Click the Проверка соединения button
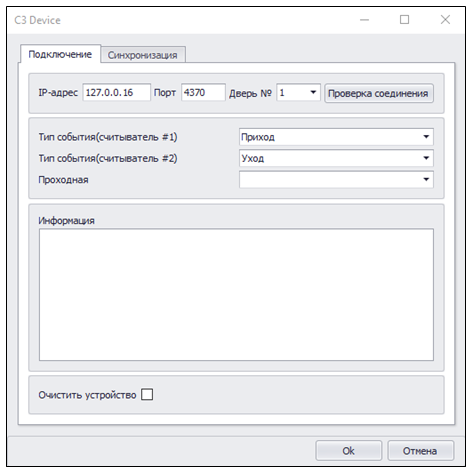 379,93
